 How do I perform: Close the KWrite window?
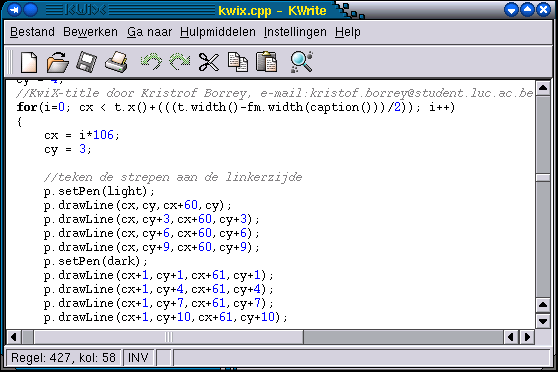point(543,10)
